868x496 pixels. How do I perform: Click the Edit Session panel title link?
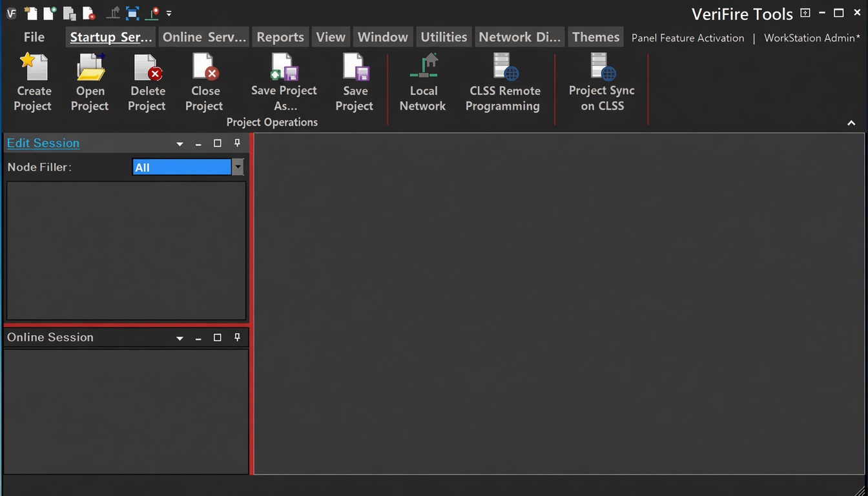tap(43, 143)
